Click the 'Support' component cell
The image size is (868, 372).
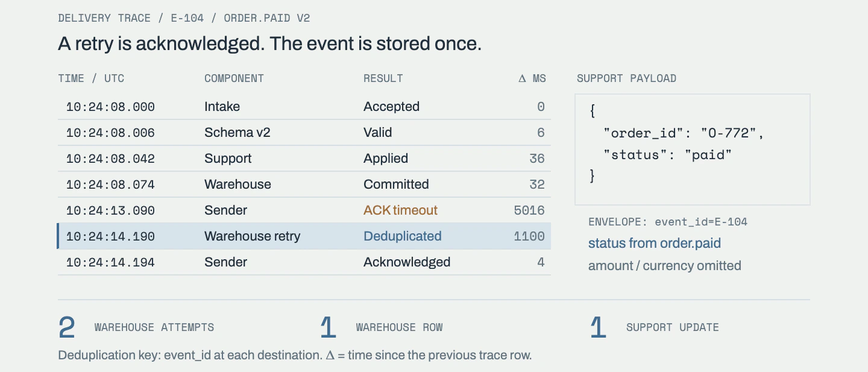coord(228,159)
